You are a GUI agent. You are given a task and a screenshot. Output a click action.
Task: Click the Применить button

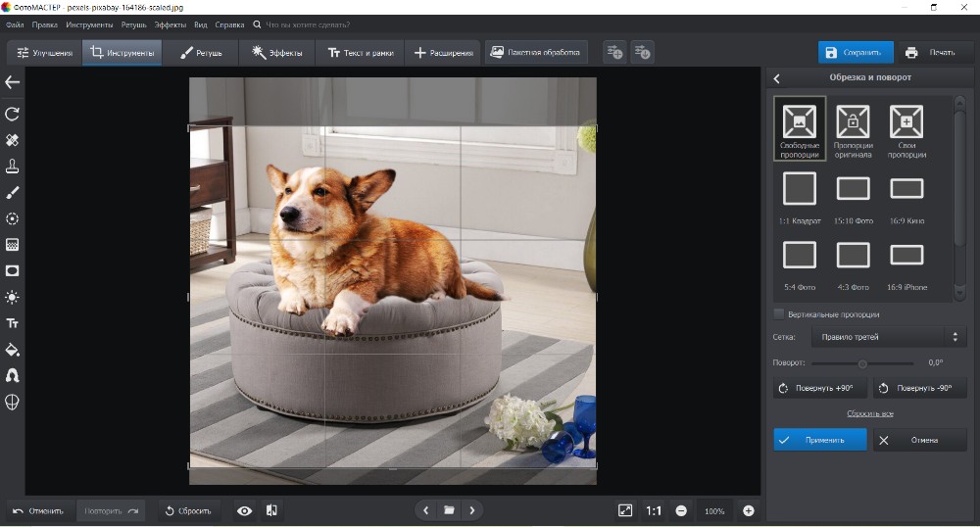(820, 440)
